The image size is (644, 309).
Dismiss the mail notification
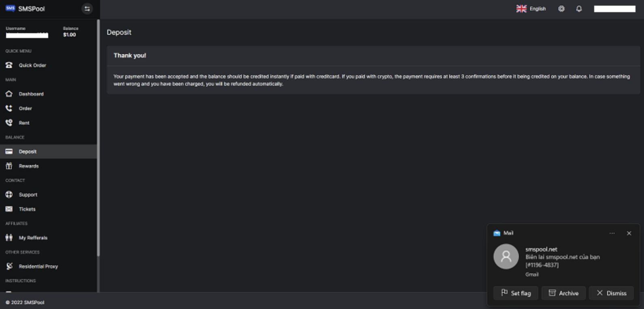tap(611, 293)
